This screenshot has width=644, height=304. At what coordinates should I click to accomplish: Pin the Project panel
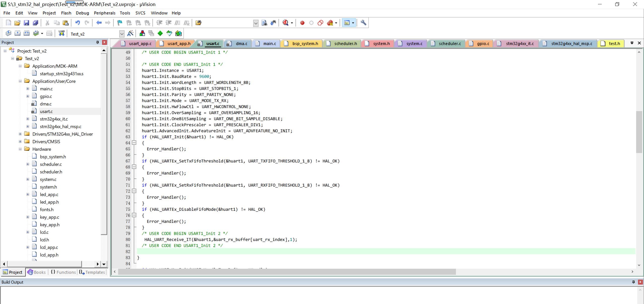(98, 42)
